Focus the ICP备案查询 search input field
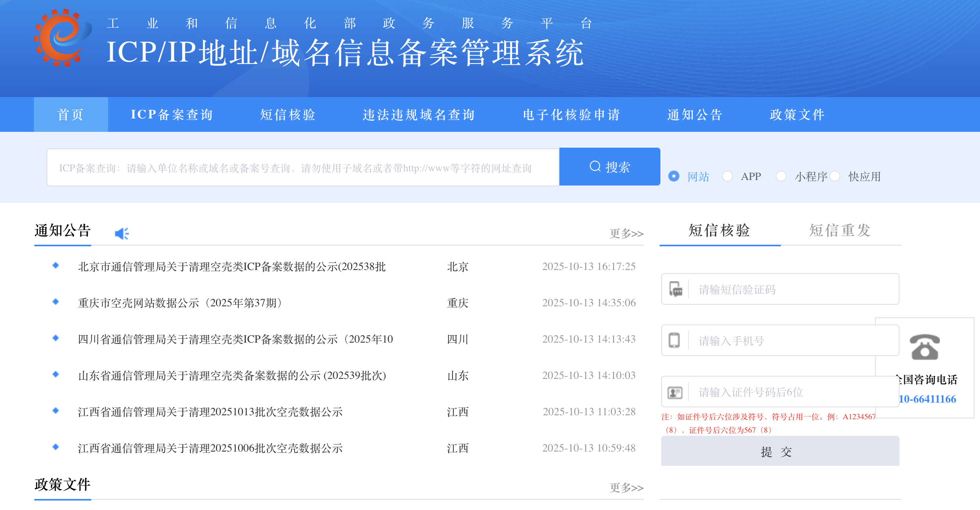Image resolution: width=980 pixels, height=510 pixels. tap(303, 168)
